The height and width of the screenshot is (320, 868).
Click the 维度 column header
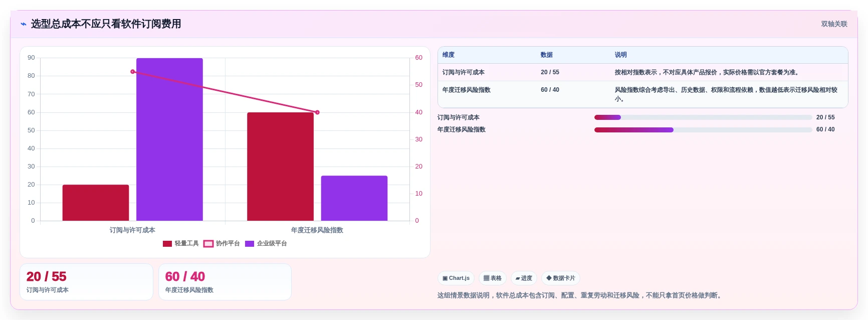pyautogui.click(x=449, y=55)
